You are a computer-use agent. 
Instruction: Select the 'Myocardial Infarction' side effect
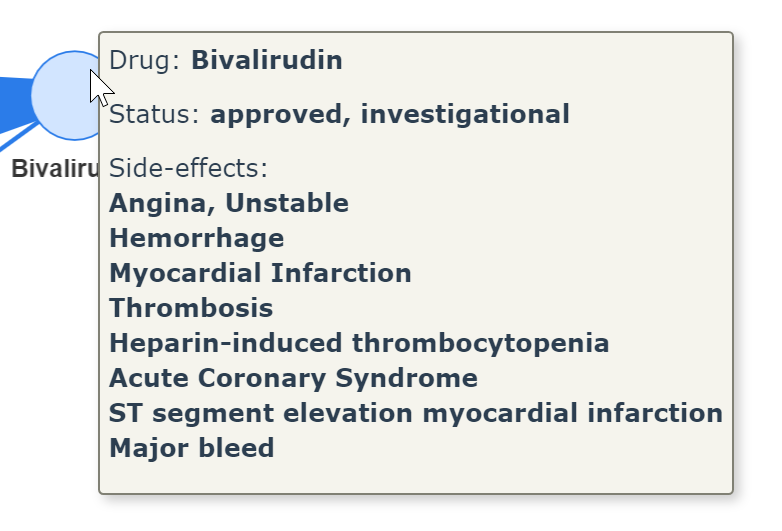click(x=260, y=273)
